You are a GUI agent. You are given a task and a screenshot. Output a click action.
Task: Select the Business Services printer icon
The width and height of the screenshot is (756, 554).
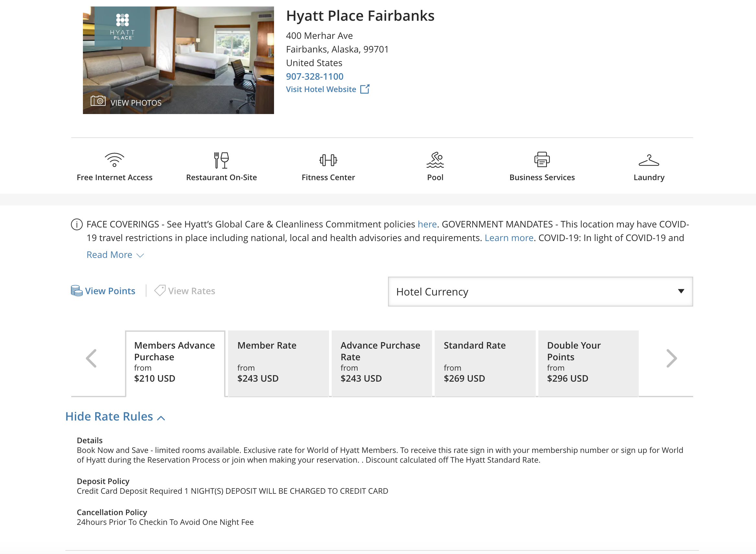click(x=542, y=160)
